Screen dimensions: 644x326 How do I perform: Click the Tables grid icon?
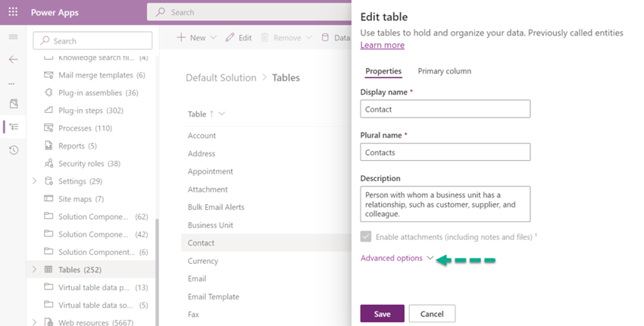coord(48,270)
